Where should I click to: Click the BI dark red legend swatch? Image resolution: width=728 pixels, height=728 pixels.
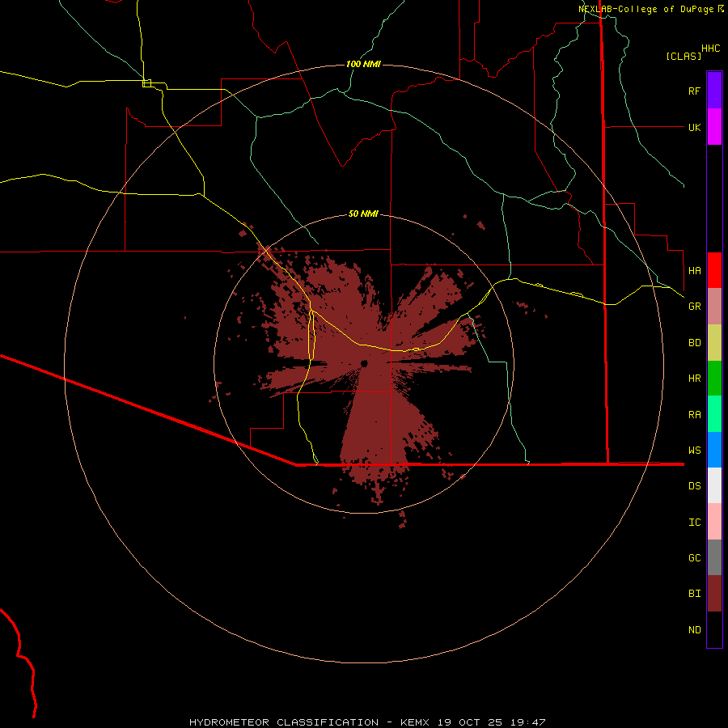pyautogui.click(x=714, y=594)
